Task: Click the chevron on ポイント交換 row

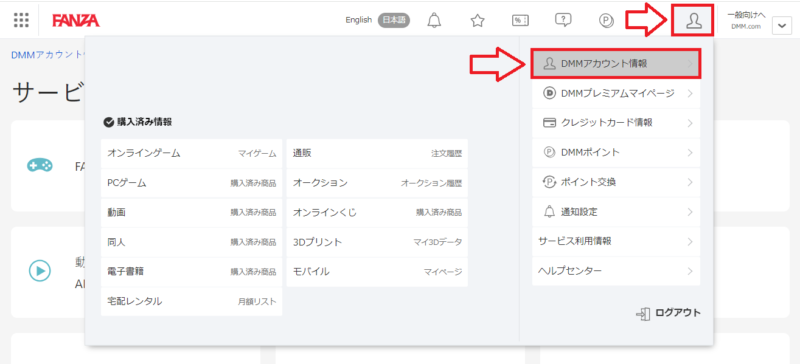Action: coord(690,182)
